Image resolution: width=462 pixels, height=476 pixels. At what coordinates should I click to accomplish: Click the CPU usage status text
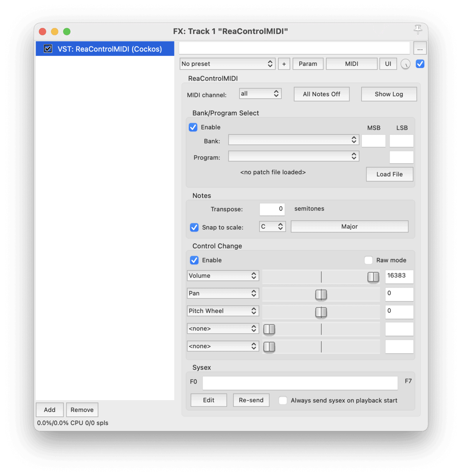[x=73, y=423]
